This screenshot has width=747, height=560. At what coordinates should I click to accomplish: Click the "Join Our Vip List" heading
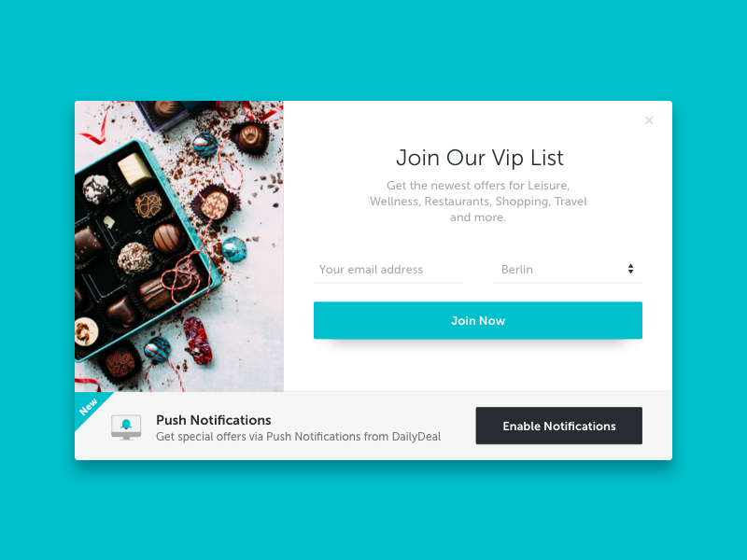[x=480, y=158]
